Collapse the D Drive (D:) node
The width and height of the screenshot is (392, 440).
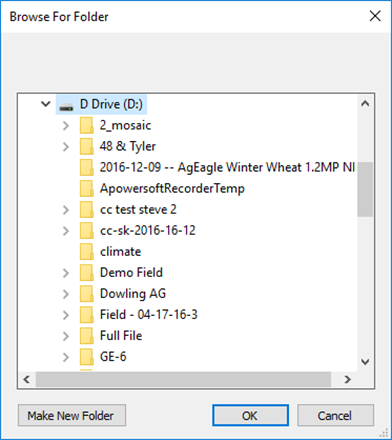coord(46,104)
